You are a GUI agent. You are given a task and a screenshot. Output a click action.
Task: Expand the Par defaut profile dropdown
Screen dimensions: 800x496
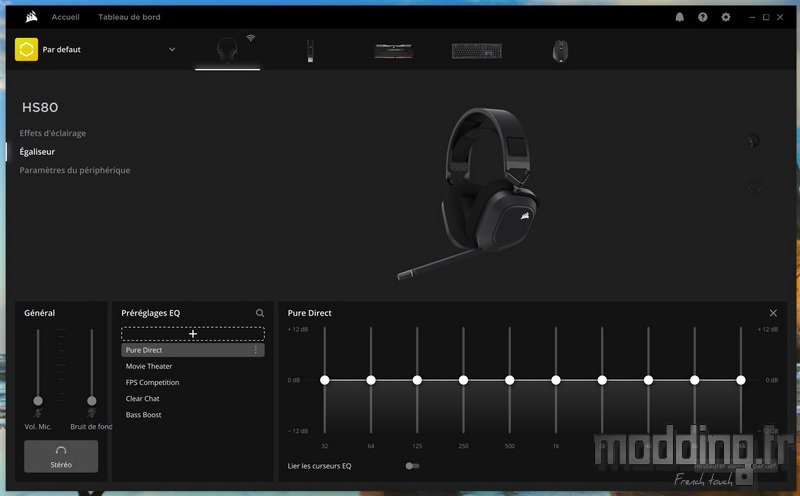coord(172,49)
